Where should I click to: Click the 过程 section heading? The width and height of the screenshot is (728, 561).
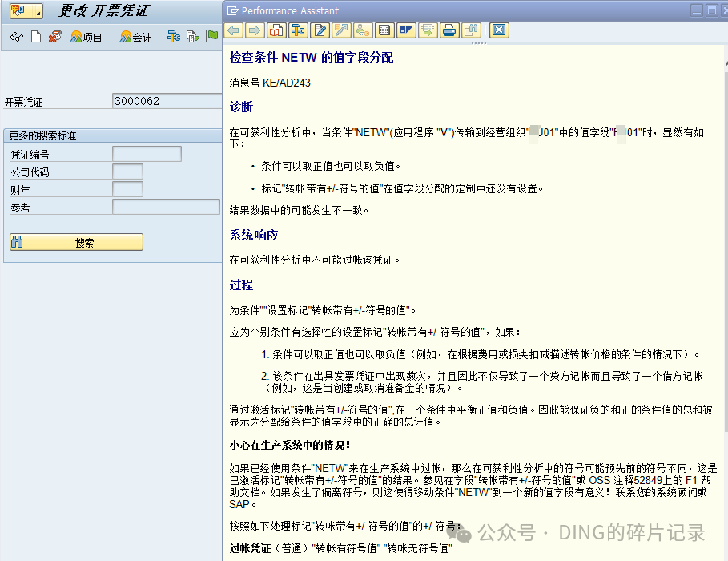[241, 285]
